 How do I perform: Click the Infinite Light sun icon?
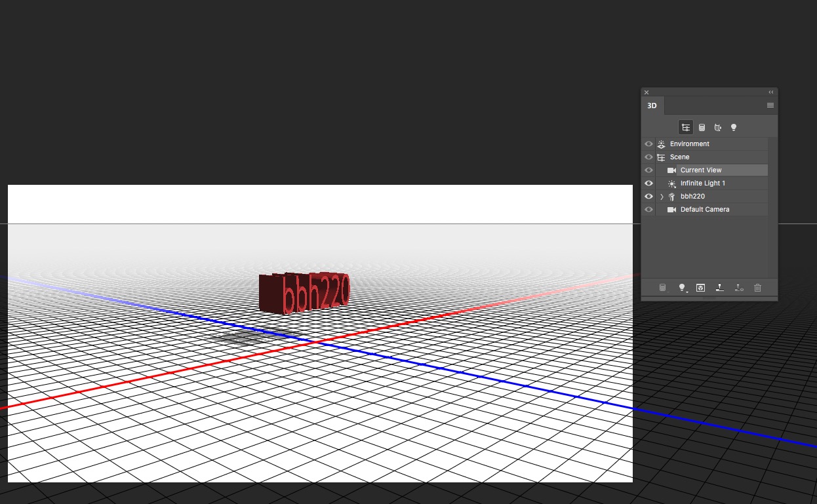pos(671,184)
